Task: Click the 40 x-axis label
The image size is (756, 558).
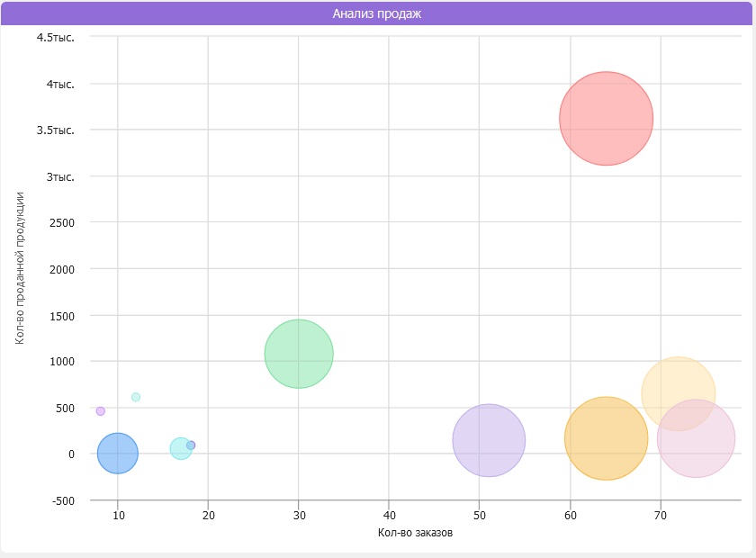Action: 389,515
